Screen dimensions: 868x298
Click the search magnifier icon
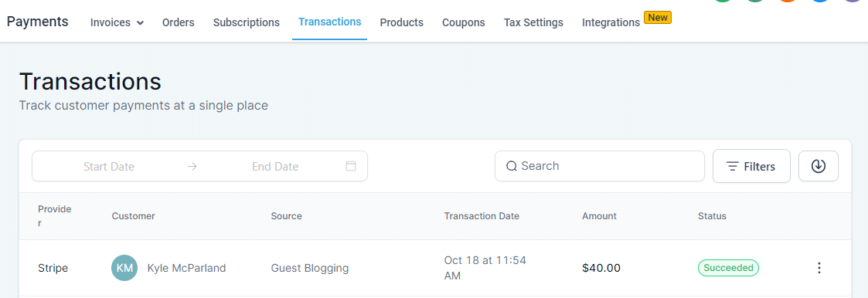(512, 166)
